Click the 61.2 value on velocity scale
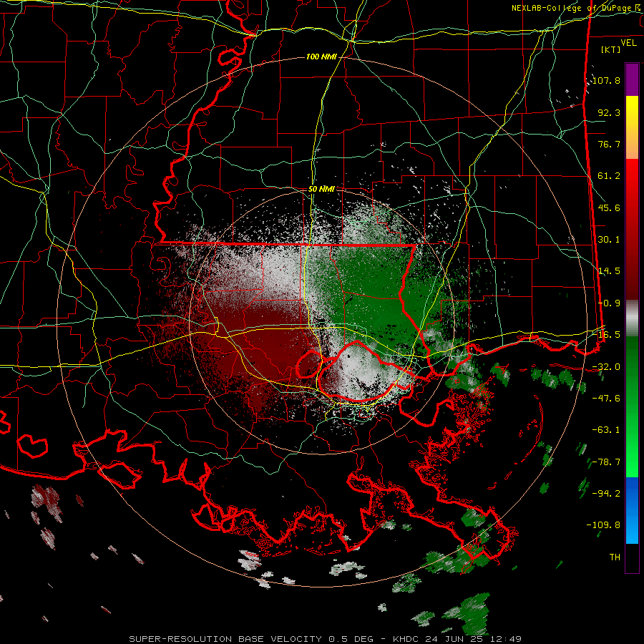Screen dimensions: 644x644 (x=609, y=176)
